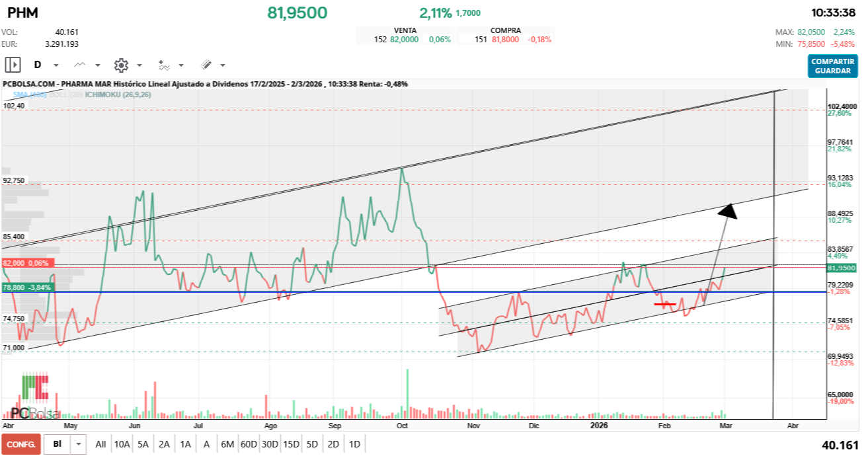The width and height of the screenshot is (868, 458).
Task: Expand the BI selector dropdown arrow
Action: (x=79, y=444)
